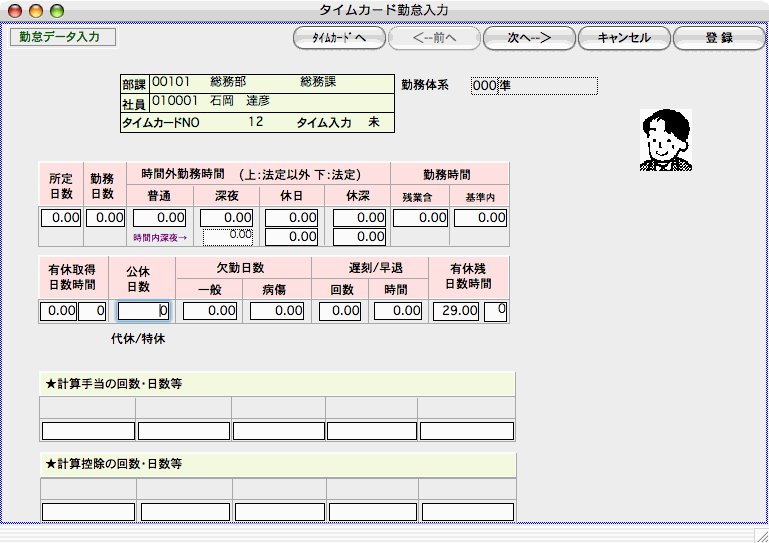Go to next record with 次へ-->
Image resolution: width=769 pixels, height=543 pixels.
[x=528, y=38]
